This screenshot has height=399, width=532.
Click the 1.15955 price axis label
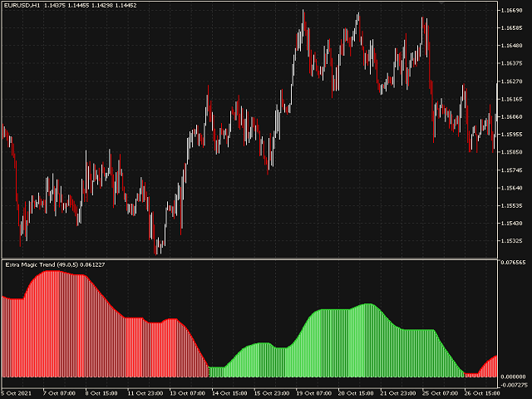512,135
